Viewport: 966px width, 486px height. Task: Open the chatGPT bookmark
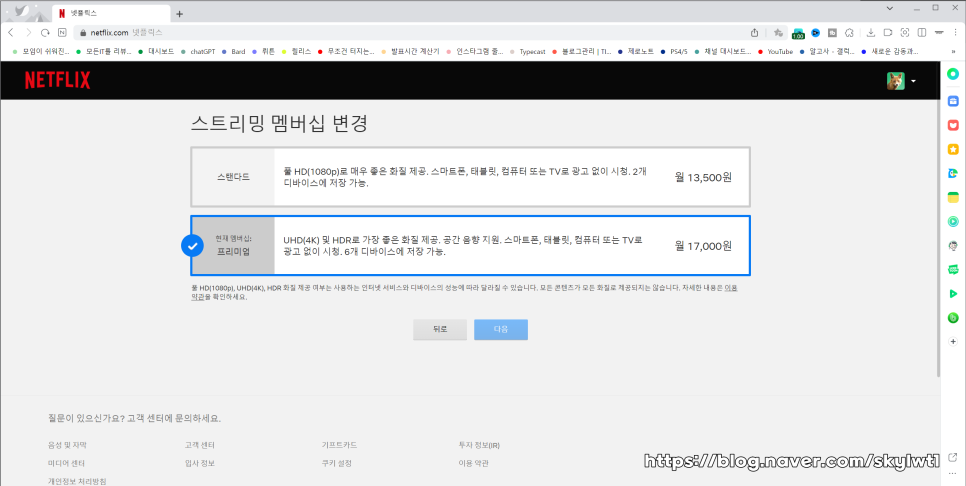click(x=198, y=52)
